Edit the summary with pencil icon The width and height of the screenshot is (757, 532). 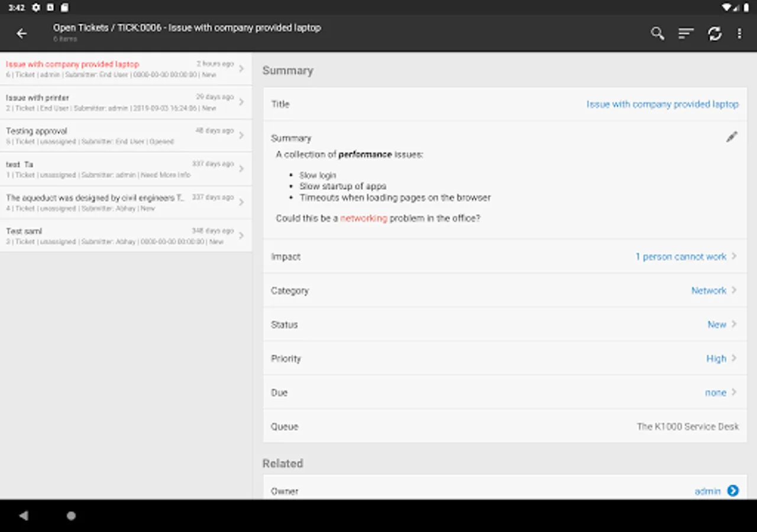pyautogui.click(x=732, y=137)
